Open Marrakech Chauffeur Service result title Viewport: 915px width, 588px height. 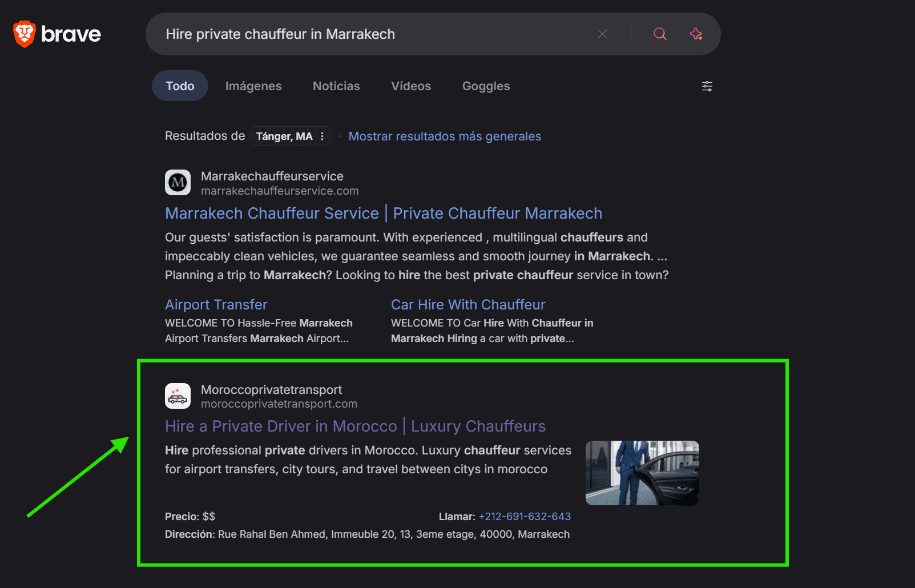[383, 214]
